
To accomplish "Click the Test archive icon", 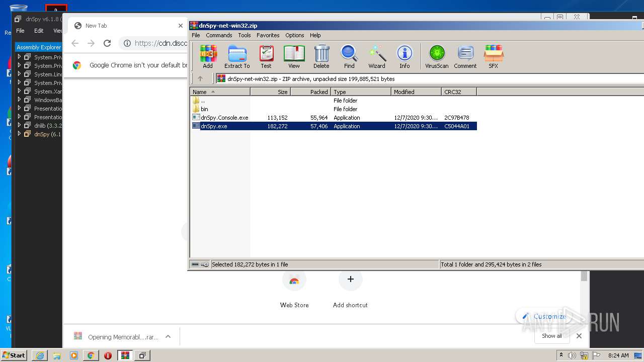I will [266, 56].
